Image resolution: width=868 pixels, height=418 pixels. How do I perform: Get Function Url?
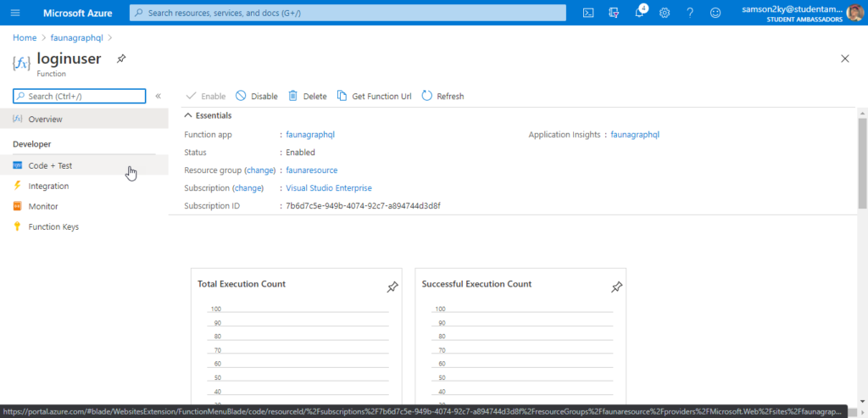(x=374, y=97)
